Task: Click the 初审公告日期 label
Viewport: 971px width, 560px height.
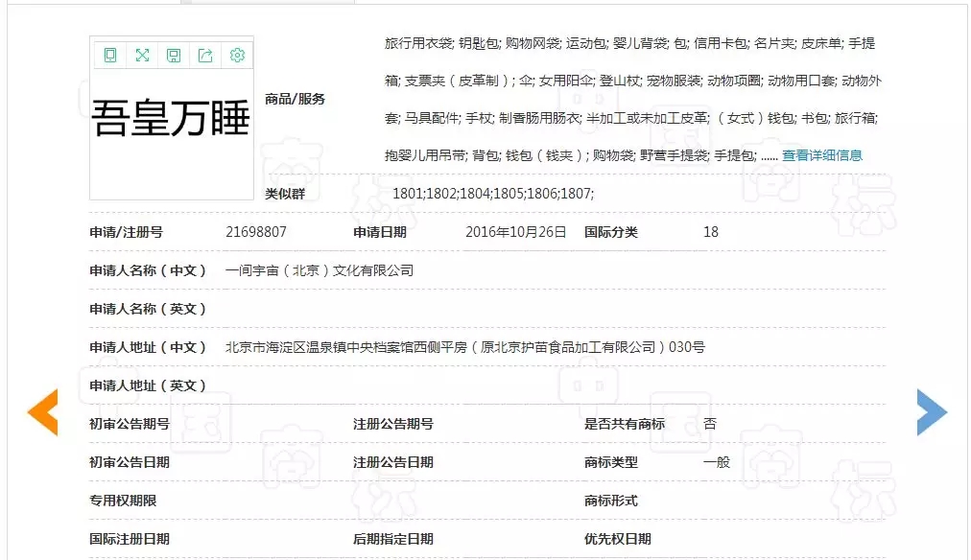Action: coord(130,462)
